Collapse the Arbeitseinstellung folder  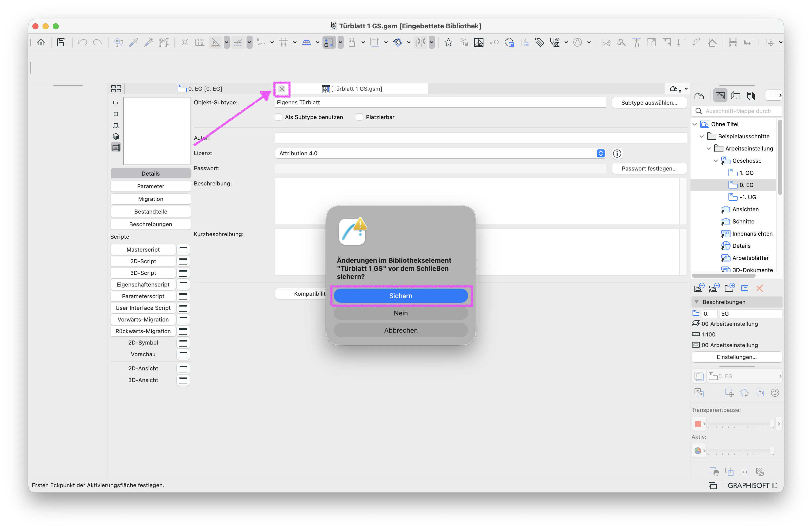pyautogui.click(x=709, y=148)
